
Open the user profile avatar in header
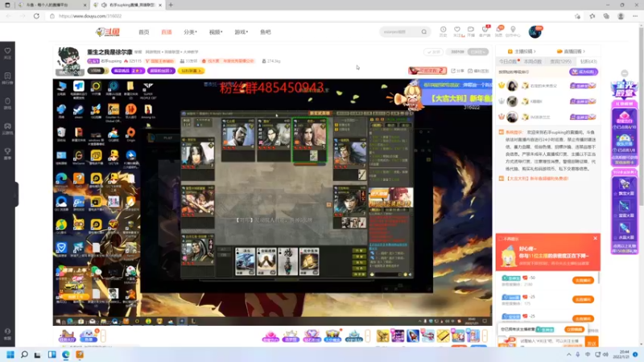tap(535, 31)
